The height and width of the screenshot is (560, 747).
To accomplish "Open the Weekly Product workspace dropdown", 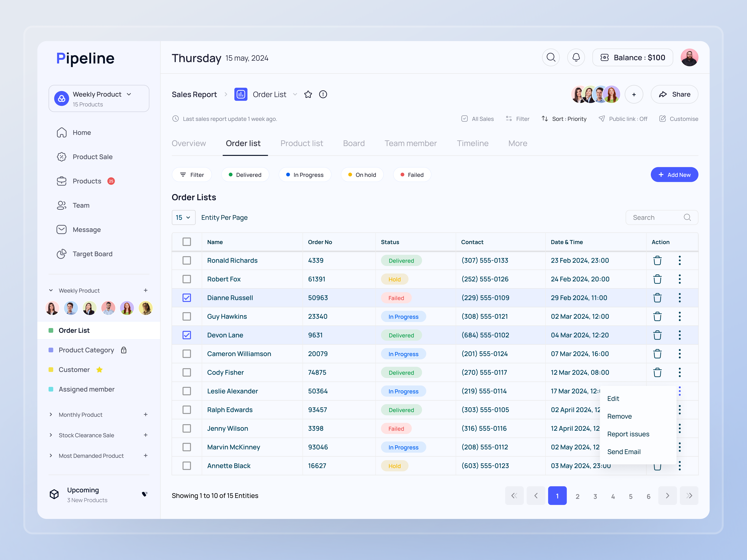I will (x=99, y=99).
